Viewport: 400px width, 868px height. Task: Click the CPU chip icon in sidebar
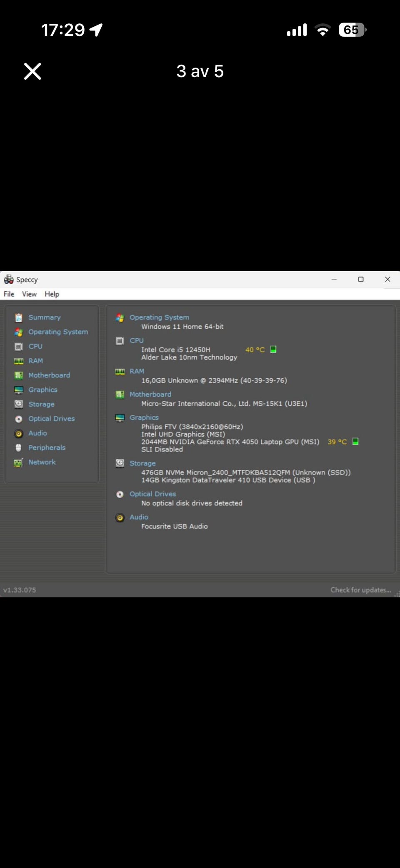(x=18, y=347)
